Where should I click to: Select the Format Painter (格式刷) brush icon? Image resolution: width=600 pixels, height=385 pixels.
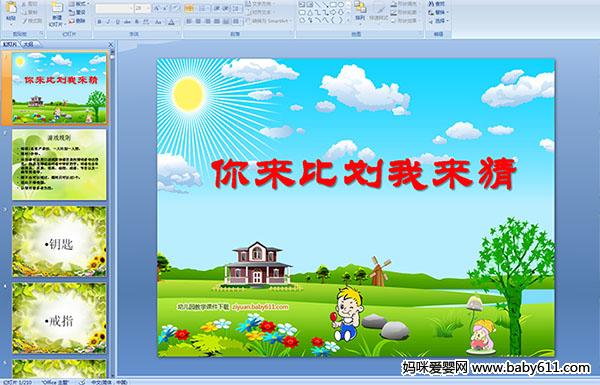pos(24,21)
